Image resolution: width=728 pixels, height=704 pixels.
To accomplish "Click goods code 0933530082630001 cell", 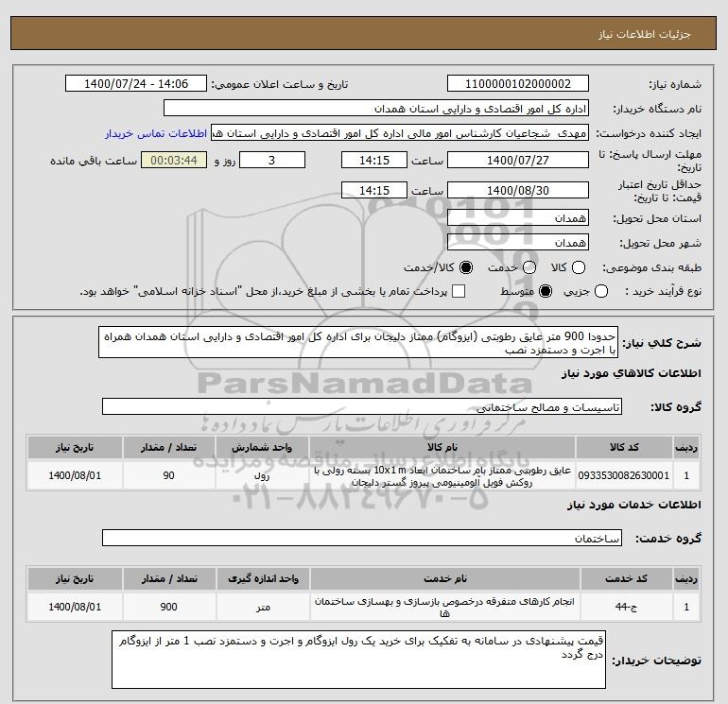I will (x=624, y=475).
